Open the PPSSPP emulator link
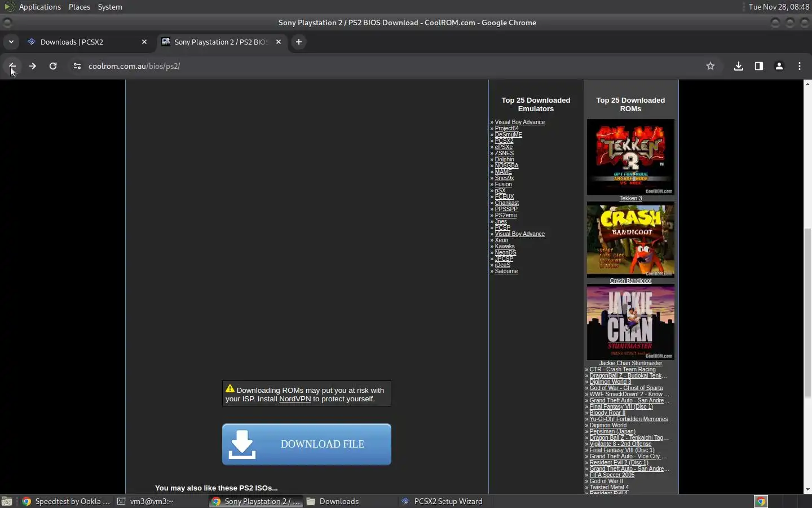812x508 pixels. coord(506,209)
